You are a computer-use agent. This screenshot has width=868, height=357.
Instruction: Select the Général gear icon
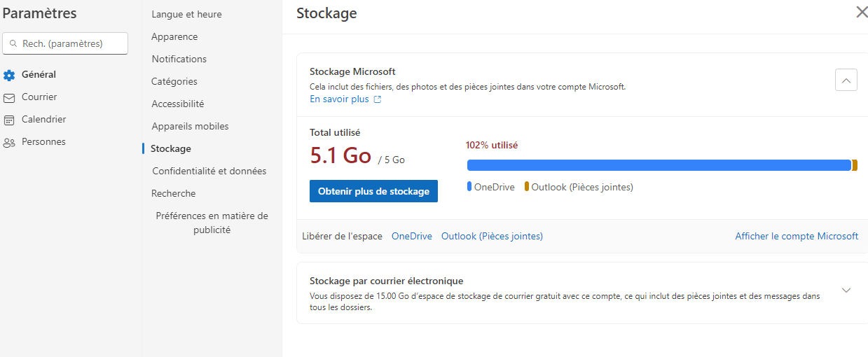(9, 75)
